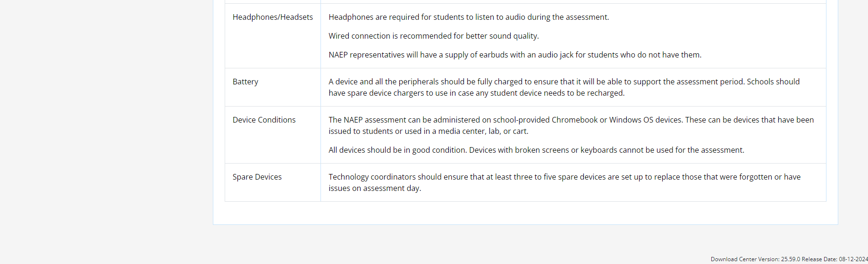Click the Spare Devices row label

click(257, 177)
